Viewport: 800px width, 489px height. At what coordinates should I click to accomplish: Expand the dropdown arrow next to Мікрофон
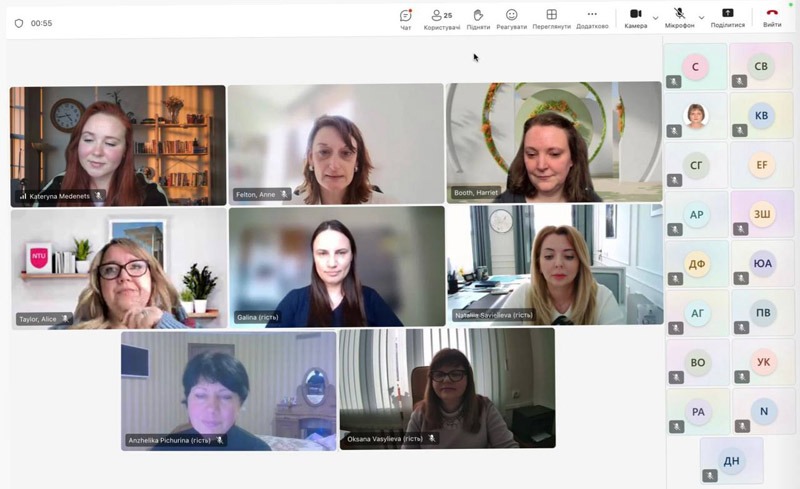click(701, 17)
